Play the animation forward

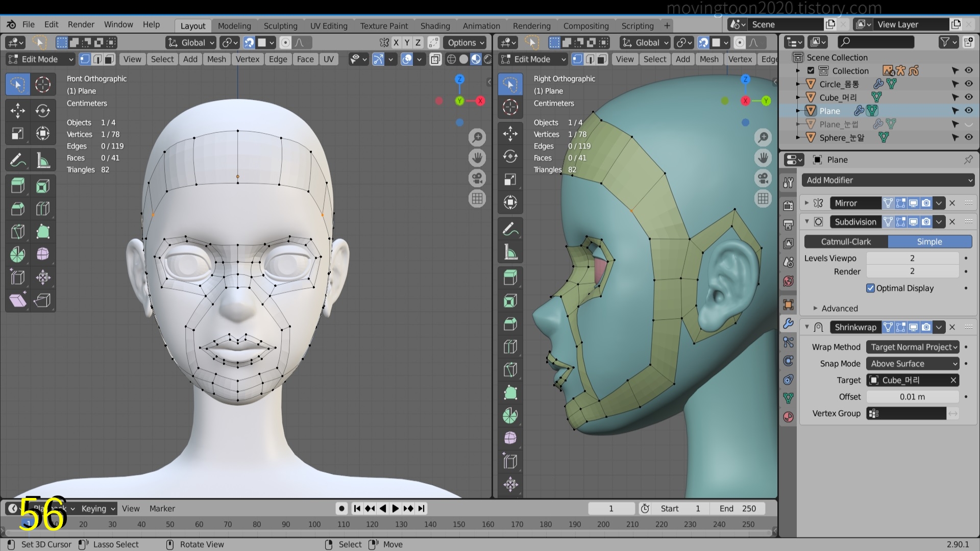[x=395, y=509]
